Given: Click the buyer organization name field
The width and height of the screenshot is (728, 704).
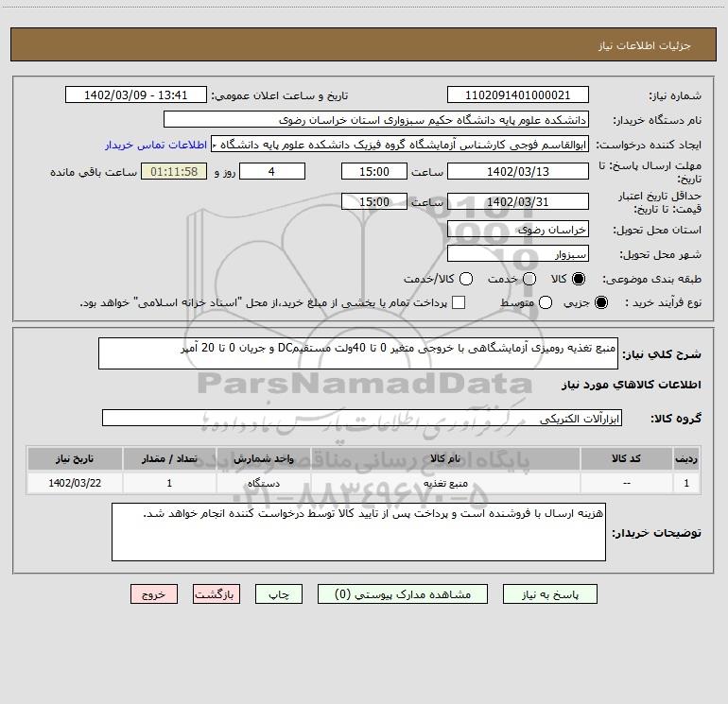Looking at the screenshot, I should pyautogui.click(x=376, y=120).
